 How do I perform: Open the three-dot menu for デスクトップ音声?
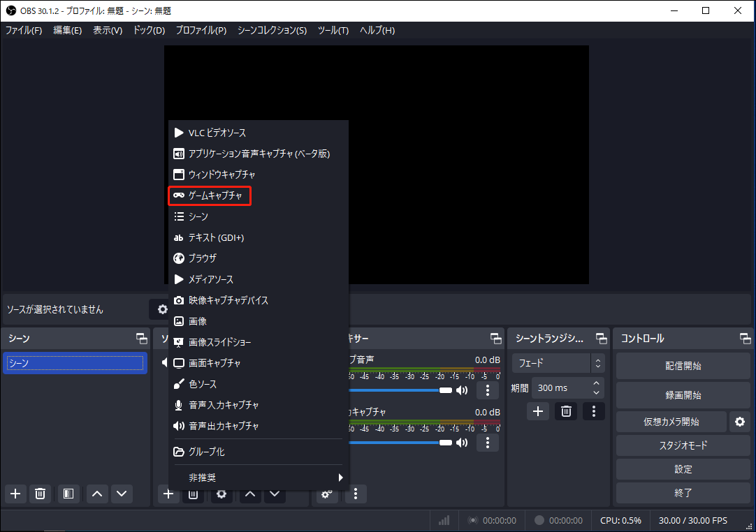click(x=487, y=390)
